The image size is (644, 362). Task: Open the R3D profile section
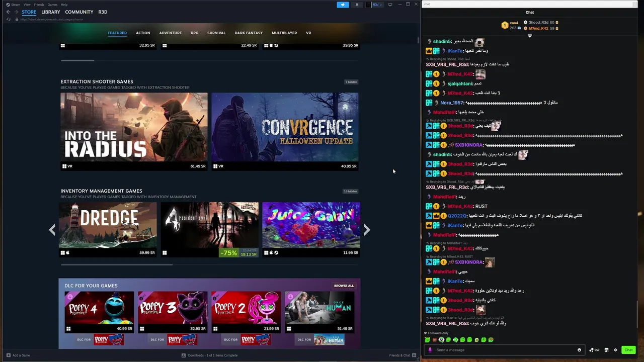pyautogui.click(x=103, y=12)
